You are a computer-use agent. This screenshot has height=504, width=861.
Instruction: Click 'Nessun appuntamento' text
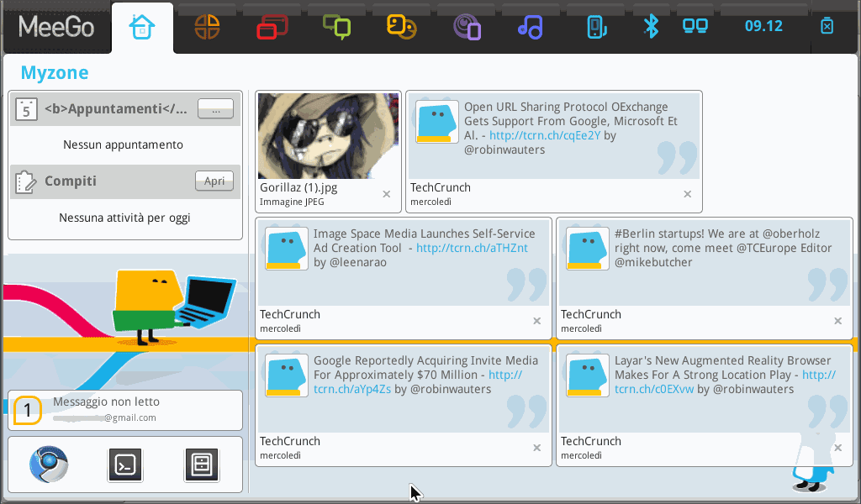(123, 144)
